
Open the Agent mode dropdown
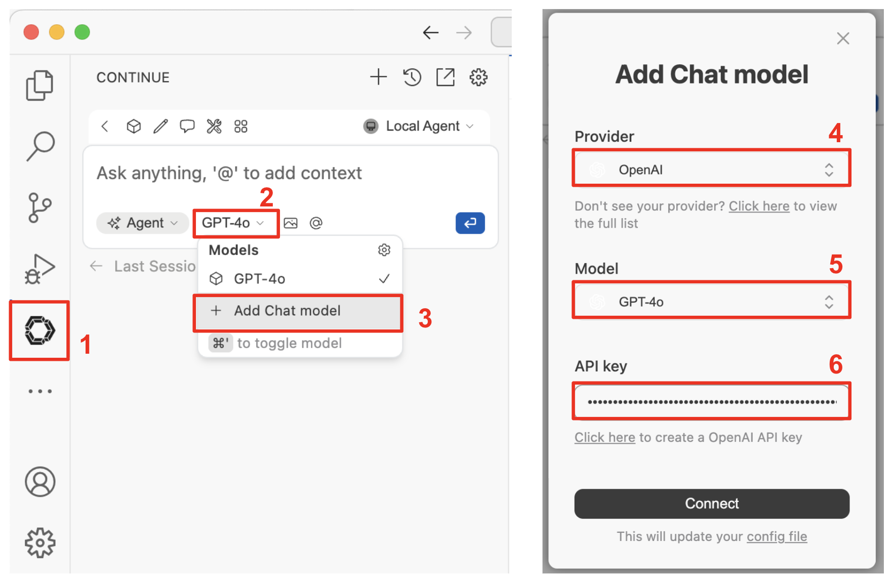coord(142,223)
